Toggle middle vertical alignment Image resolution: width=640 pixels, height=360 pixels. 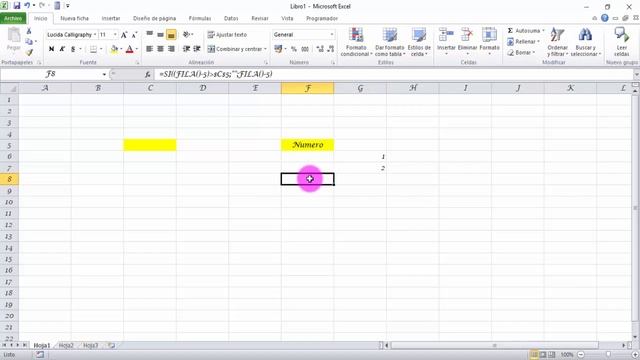pyautogui.click(x=160, y=35)
